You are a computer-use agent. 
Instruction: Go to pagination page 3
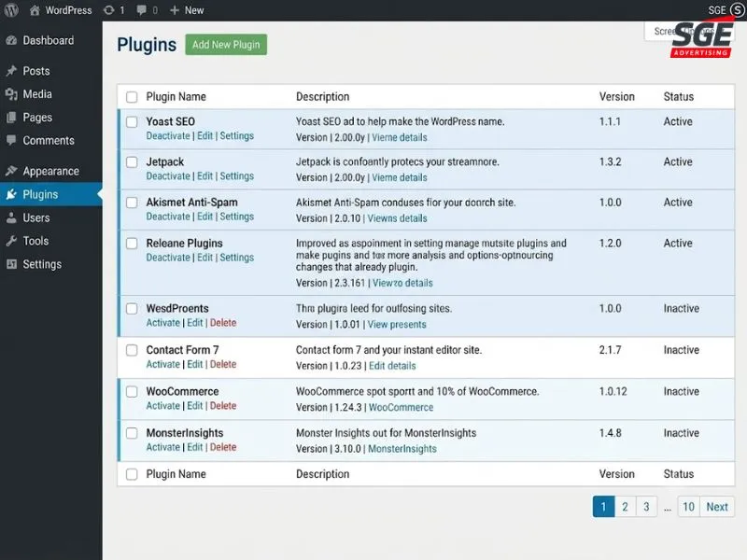(x=646, y=507)
